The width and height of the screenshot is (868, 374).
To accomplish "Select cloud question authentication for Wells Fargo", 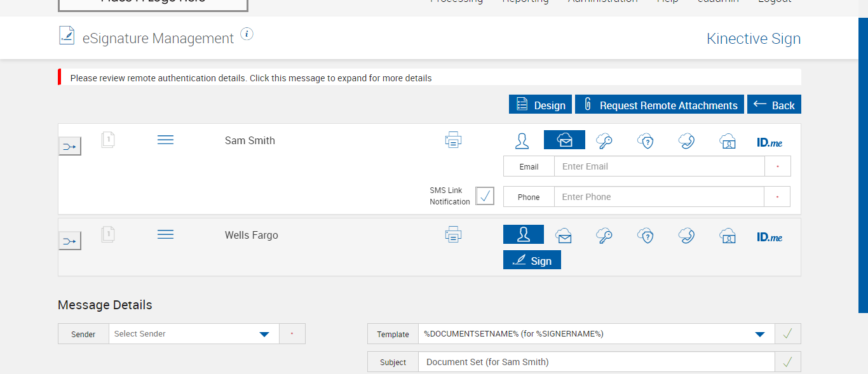I will 646,236.
